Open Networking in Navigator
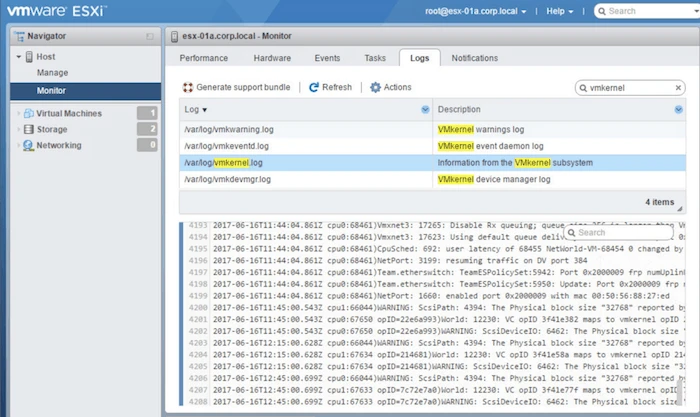This screenshot has width=700, height=417. (x=59, y=146)
